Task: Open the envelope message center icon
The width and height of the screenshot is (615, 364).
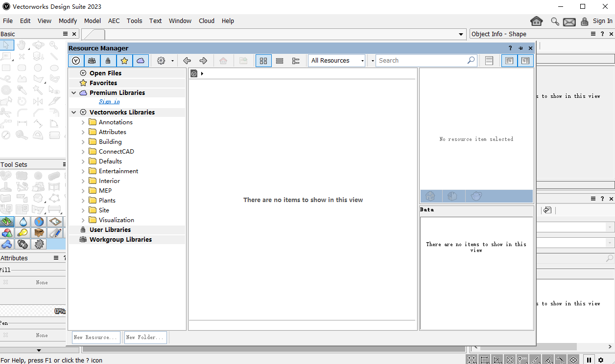Action: (569, 22)
